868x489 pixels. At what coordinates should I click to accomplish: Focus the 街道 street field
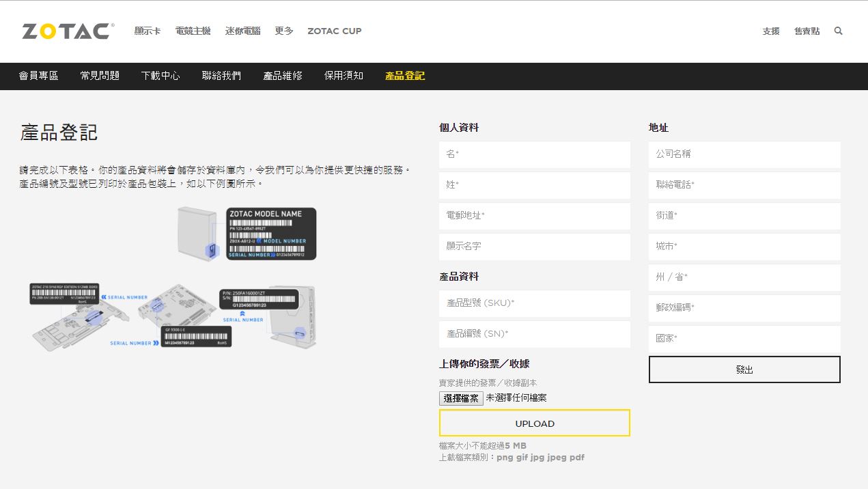pos(744,216)
